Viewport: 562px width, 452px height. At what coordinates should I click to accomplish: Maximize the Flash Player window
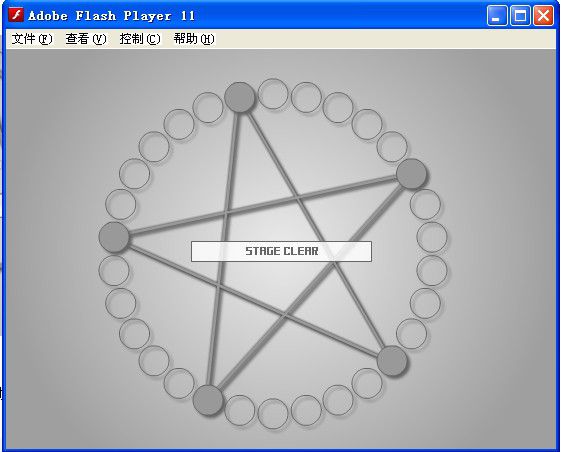point(520,15)
